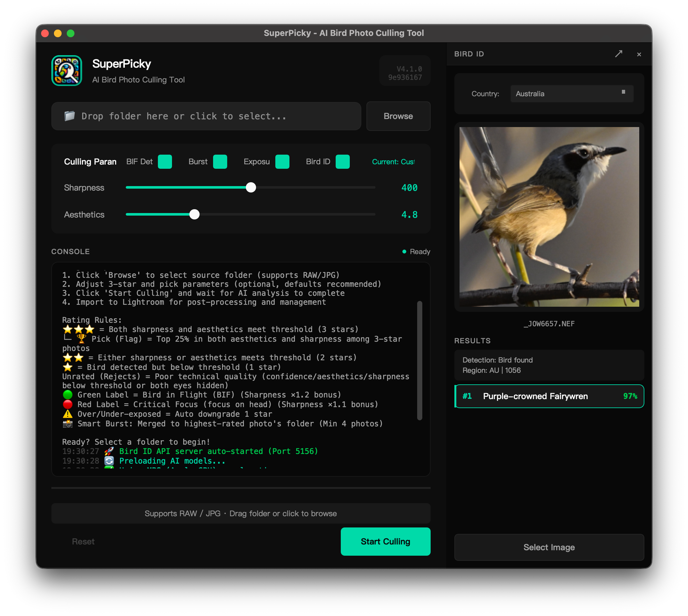Click the V4.1.0 version badge

tap(405, 71)
